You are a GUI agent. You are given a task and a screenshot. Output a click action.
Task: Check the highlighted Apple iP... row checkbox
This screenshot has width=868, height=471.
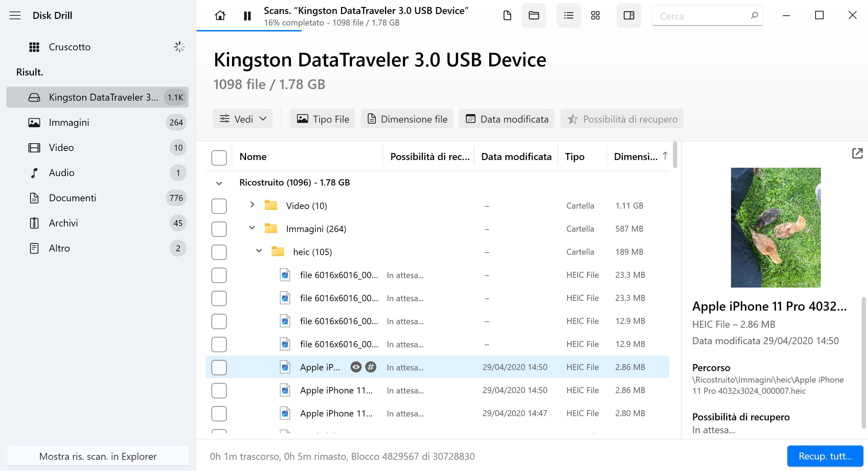[219, 367]
